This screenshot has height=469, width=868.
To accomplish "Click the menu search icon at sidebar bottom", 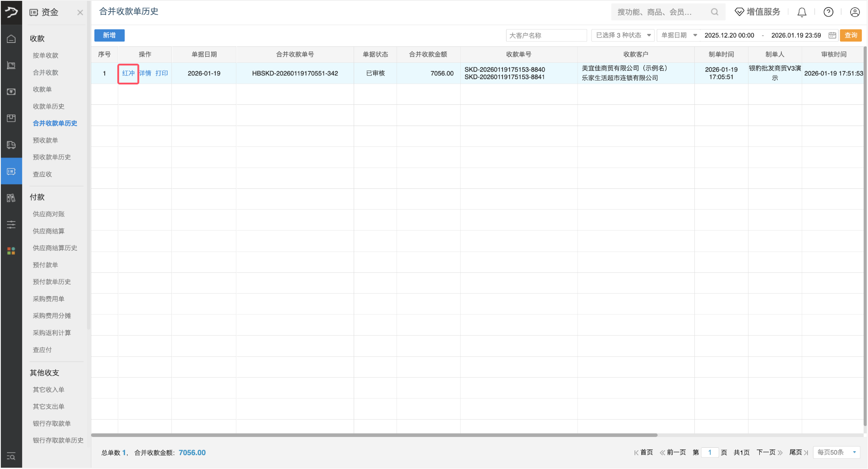I will [x=11, y=456].
